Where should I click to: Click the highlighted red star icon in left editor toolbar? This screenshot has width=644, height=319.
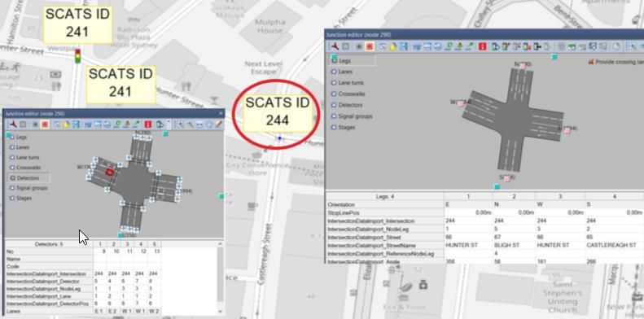click(x=45, y=124)
